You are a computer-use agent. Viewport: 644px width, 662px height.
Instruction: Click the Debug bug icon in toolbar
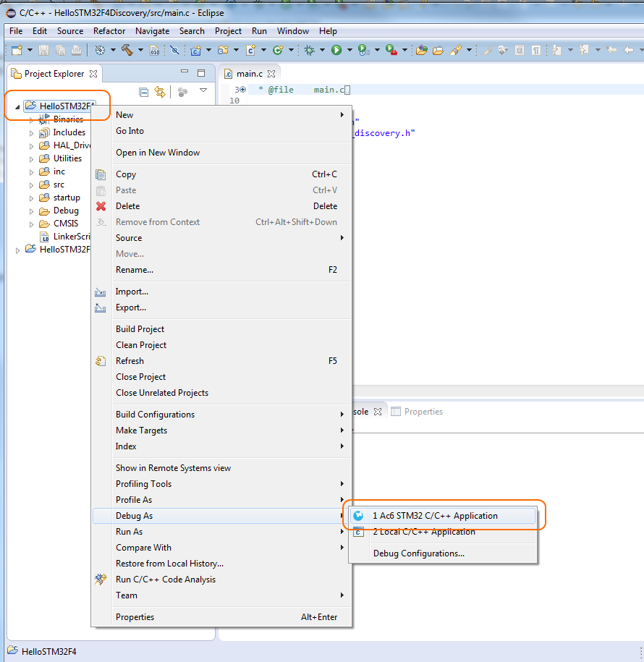click(x=309, y=50)
